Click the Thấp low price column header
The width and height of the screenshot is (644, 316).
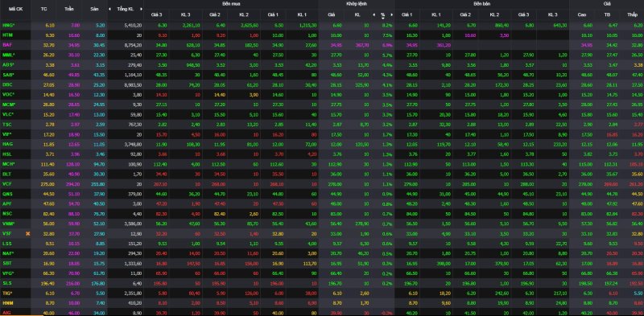pos(632,14)
